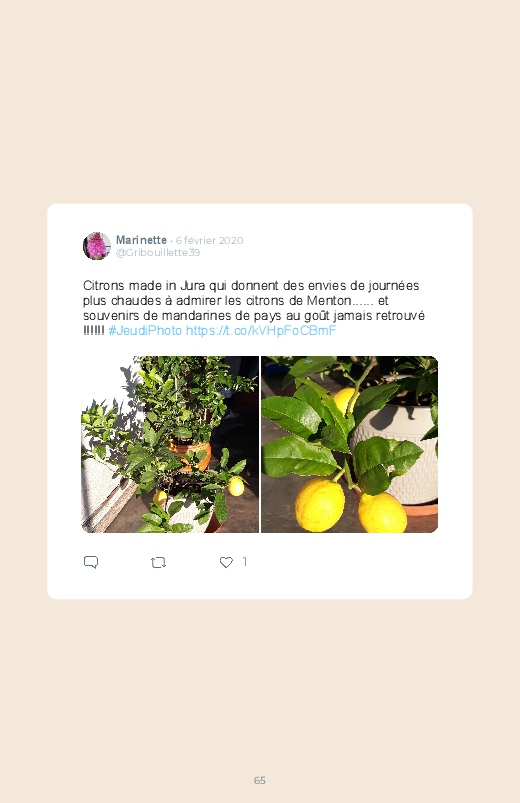Click the row of exclamation marks before the hashtag
The height and width of the screenshot is (803, 520).
click(94, 331)
